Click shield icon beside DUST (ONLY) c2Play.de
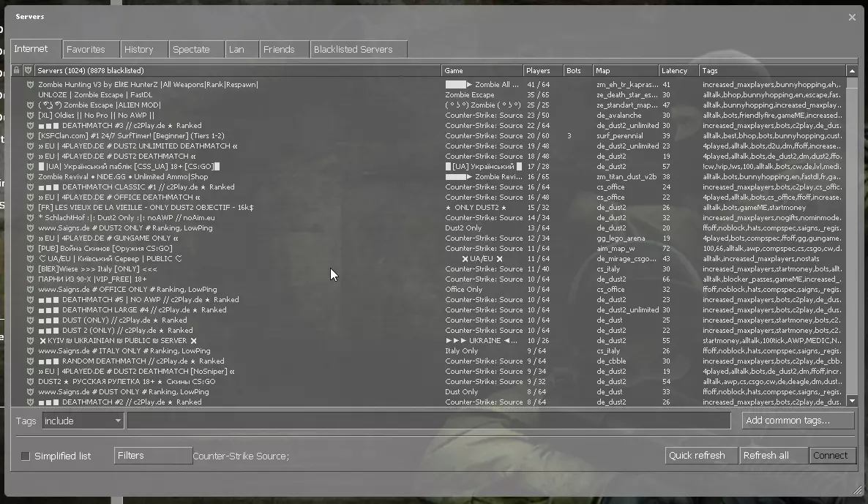Screen dimensions: 868x504 31,320
